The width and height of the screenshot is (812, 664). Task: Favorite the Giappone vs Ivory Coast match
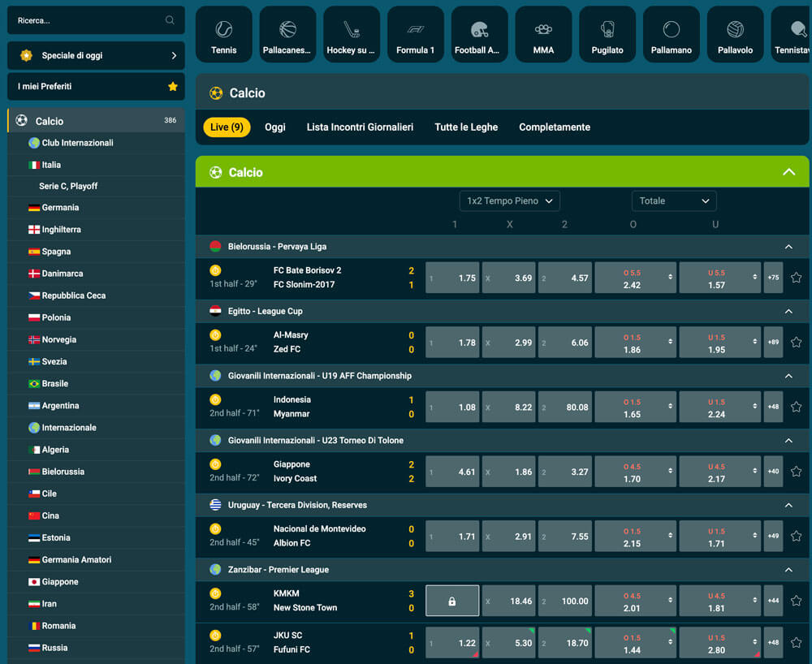796,472
